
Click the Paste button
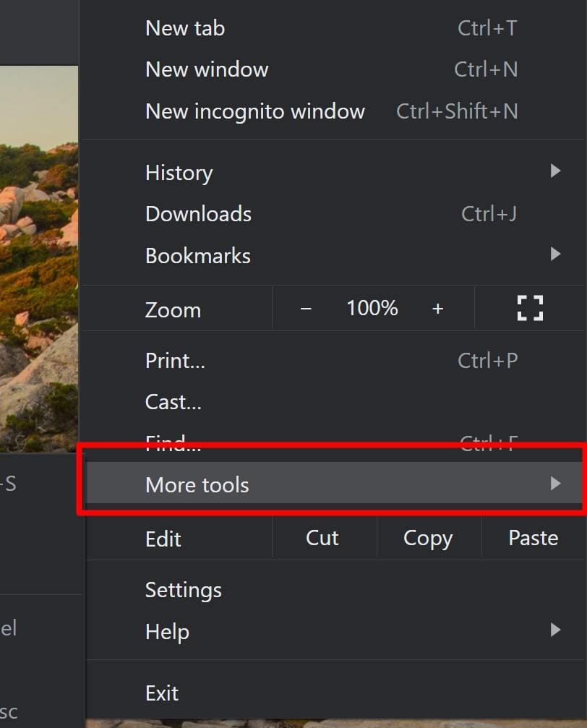tap(533, 538)
